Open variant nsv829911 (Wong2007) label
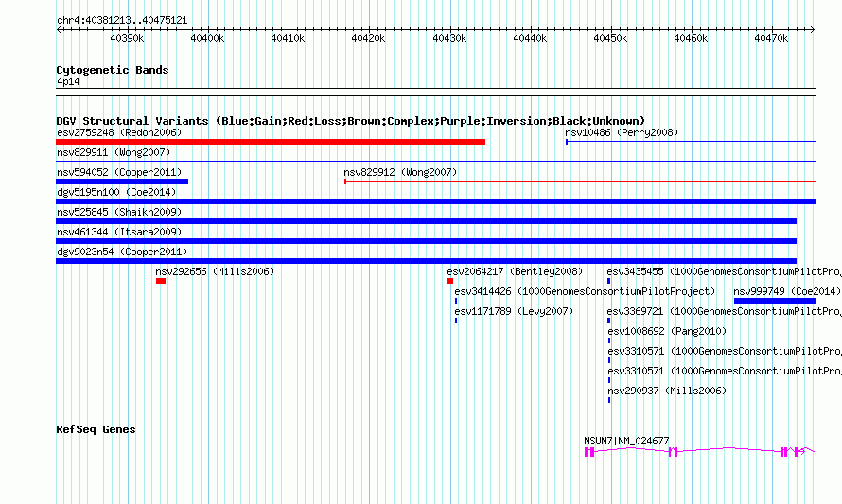This screenshot has width=842, height=504. click(114, 152)
